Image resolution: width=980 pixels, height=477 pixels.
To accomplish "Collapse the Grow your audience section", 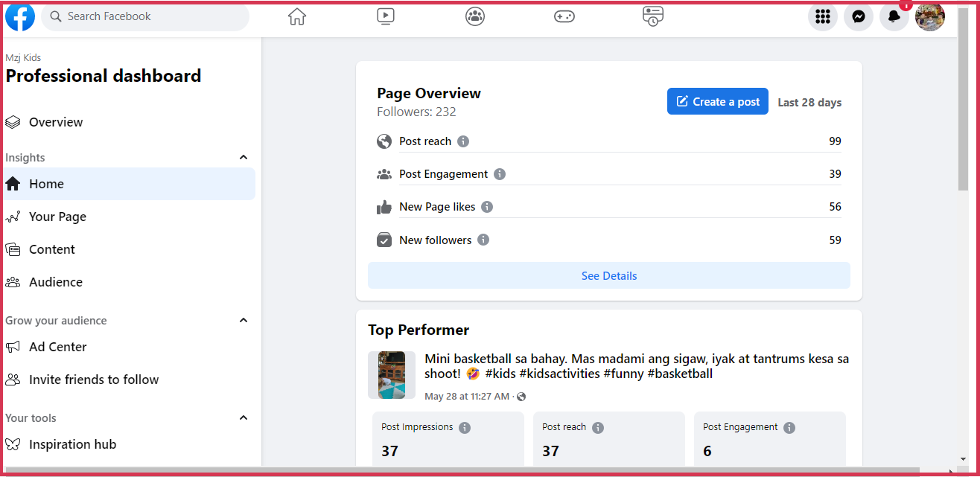I will (244, 320).
